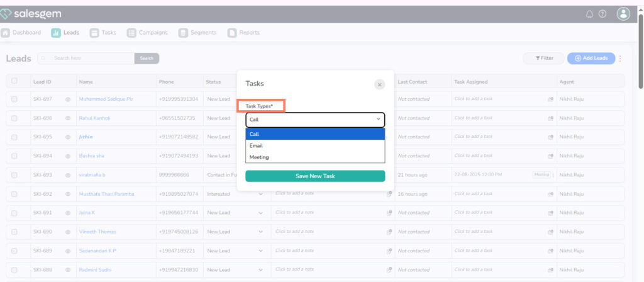The width and height of the screenshot is (644, 282).
Task: Select checkbox for lead SKI-693
Action: click(x=14, y=175)
